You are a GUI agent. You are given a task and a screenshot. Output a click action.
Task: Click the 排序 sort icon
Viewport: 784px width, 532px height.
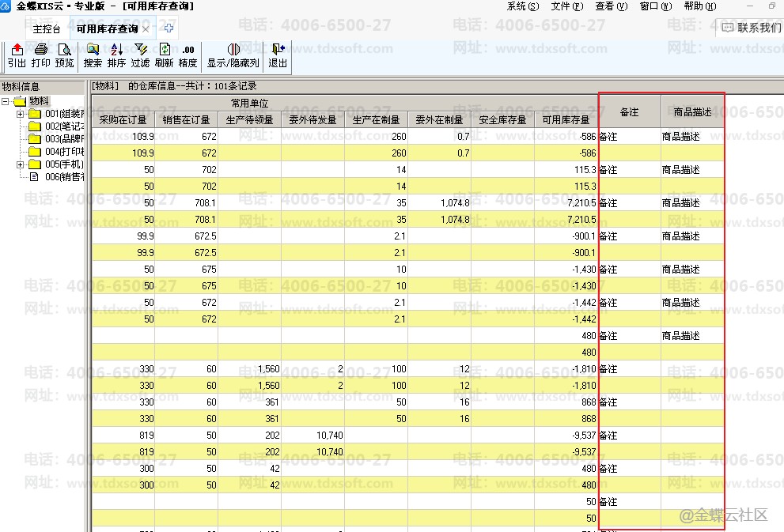(x=116, y=56)
